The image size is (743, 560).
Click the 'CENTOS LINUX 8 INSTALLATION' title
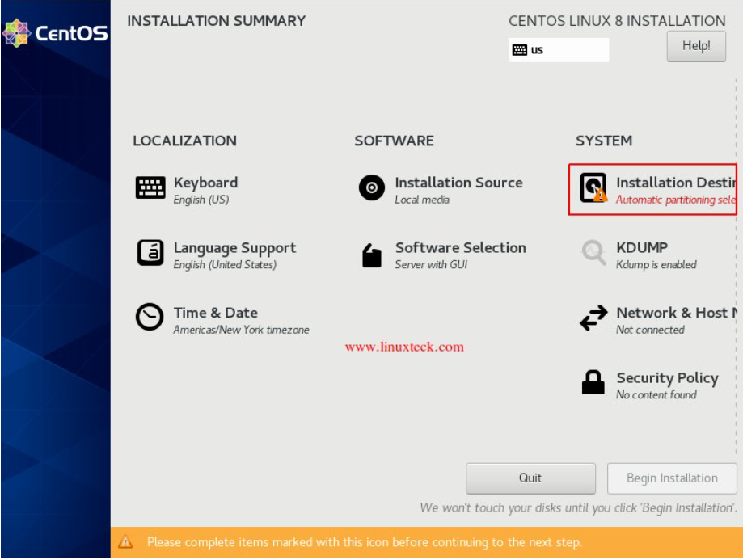pyautogui.click(x=617, y=21)
